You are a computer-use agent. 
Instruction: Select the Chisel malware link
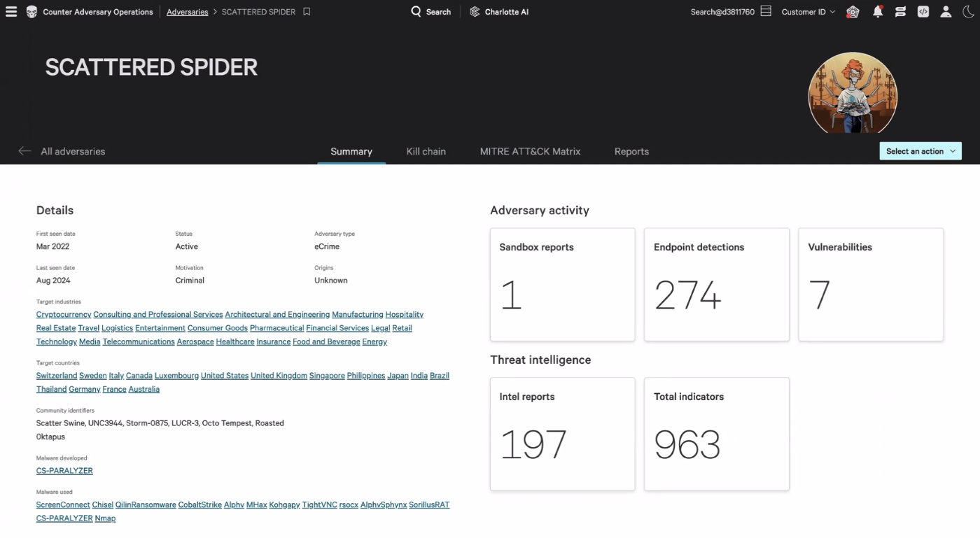[x=102, y=505]
